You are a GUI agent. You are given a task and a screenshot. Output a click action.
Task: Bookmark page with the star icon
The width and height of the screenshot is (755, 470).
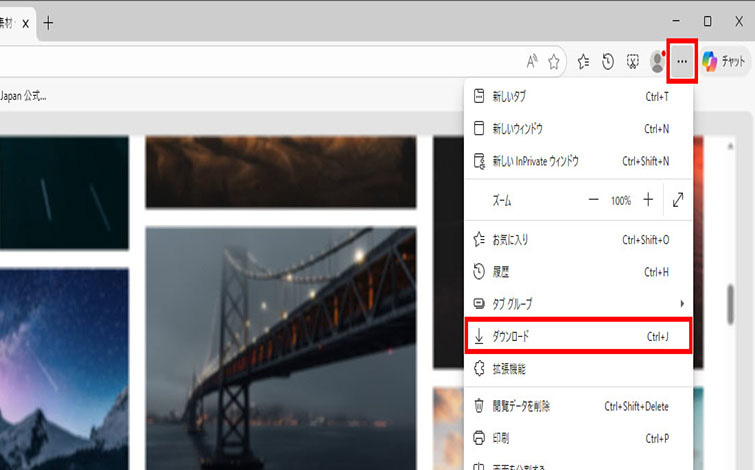pos(553,62)
